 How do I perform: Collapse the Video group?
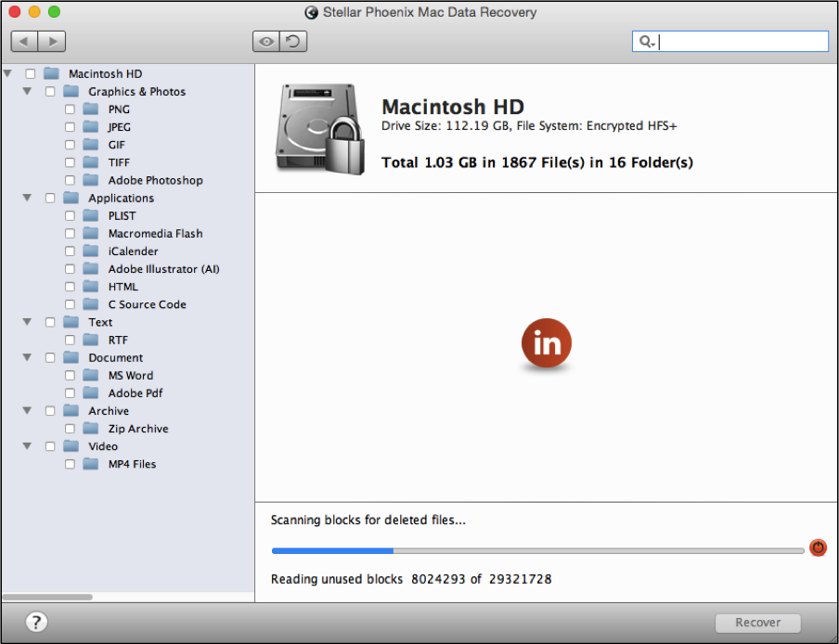(x=27, y=445)
